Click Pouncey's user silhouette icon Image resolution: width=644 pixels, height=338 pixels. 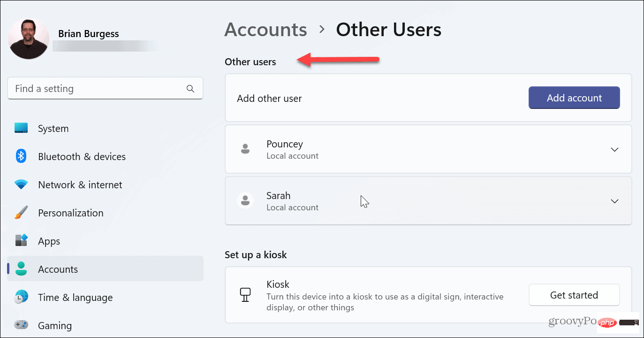245,149
